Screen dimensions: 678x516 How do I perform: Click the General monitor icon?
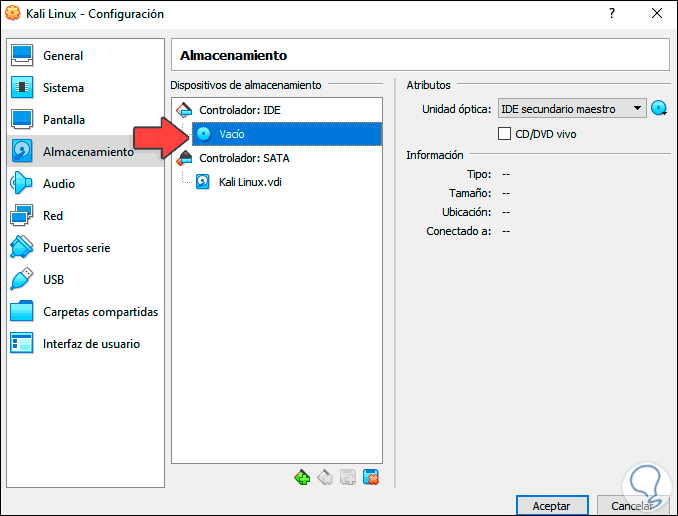click(22, 56)
